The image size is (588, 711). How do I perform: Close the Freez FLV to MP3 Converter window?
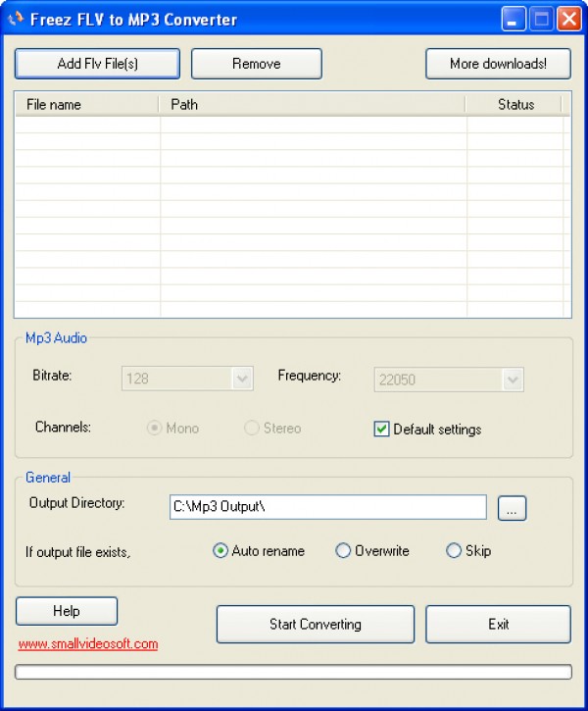tap(569, 19)
